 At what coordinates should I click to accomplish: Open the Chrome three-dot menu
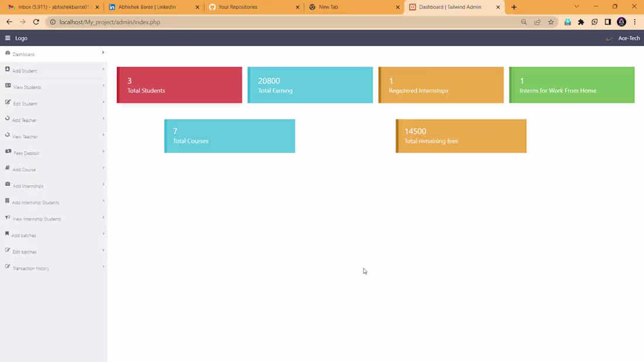635,22
